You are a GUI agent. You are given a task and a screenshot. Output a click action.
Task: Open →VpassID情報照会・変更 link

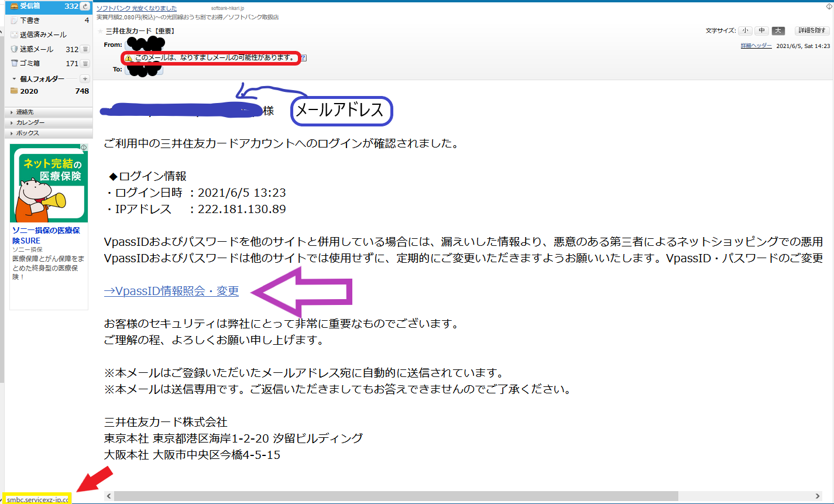171,291
